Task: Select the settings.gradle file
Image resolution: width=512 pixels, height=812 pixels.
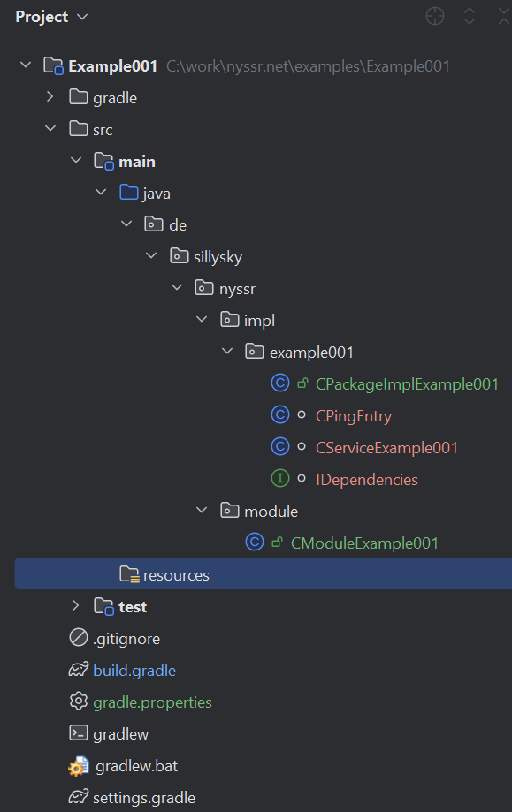Action: click(x=144, y=798)
